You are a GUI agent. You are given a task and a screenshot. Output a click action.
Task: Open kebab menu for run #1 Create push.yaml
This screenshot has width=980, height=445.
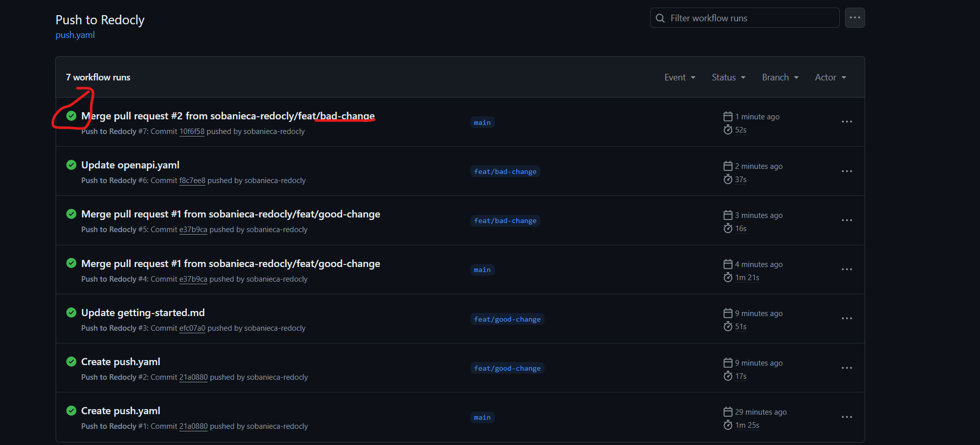[x=846, y=417]
